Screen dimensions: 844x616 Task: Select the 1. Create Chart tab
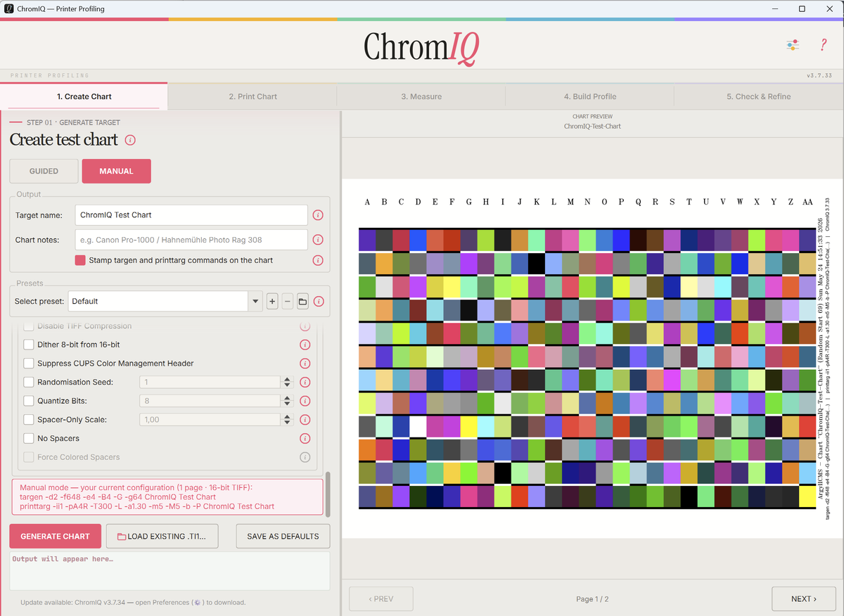point(84,96)
